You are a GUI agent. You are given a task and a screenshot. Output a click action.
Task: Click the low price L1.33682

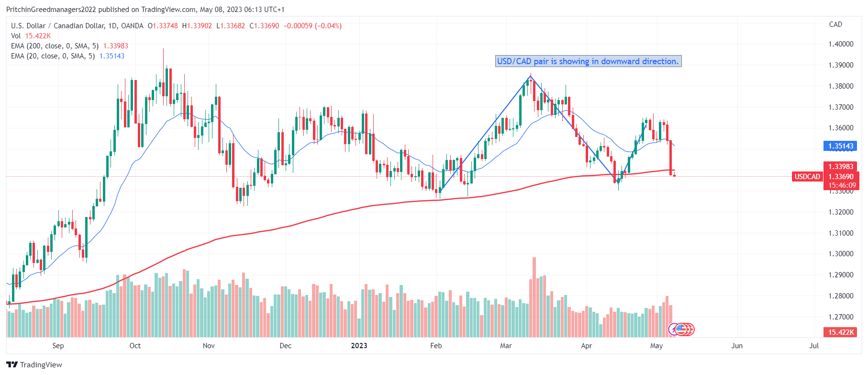coord(231,26)
